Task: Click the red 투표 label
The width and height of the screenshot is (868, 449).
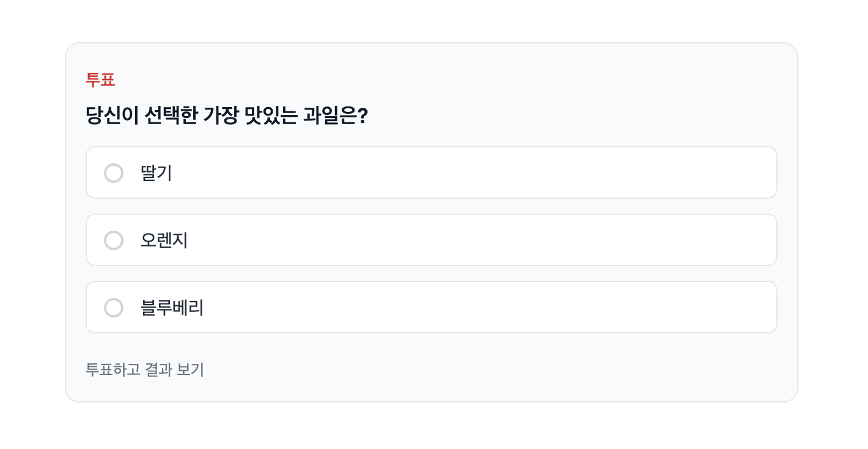Action: (x=100, y=80)
